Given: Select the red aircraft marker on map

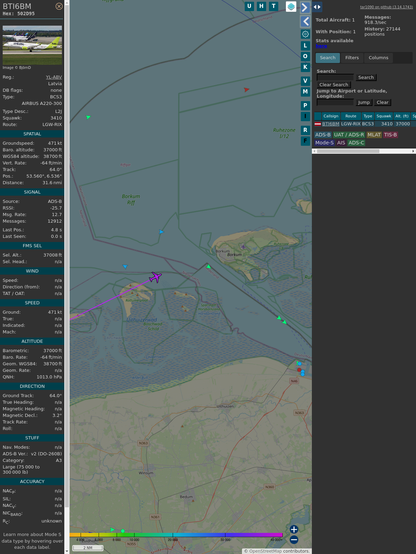Looking at the screenshot, I should point(246,90).
